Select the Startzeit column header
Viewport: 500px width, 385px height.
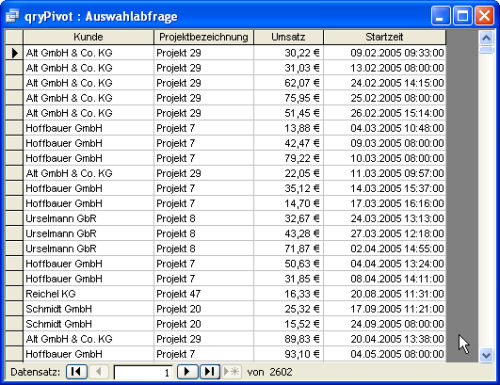coord(384,37)
